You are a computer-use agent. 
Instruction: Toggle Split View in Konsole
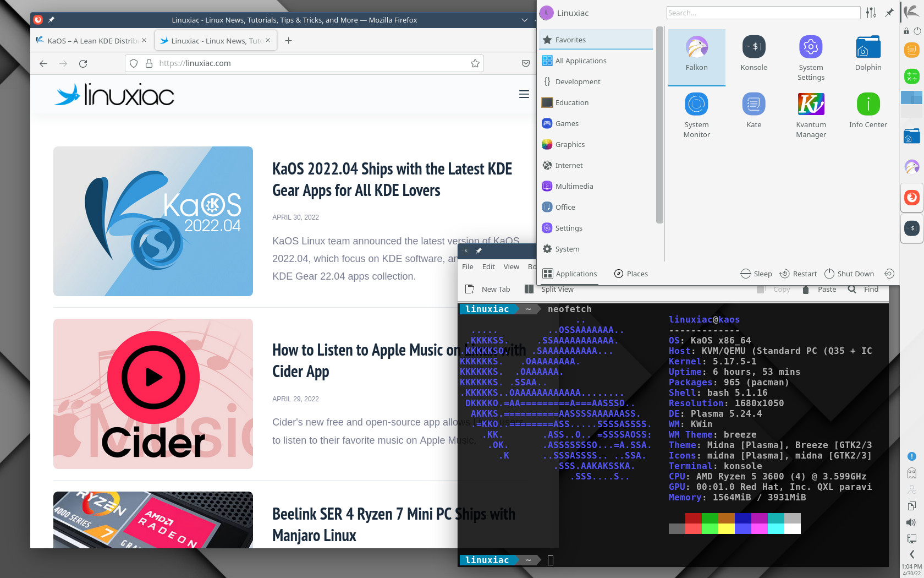(x=549, y=289)
